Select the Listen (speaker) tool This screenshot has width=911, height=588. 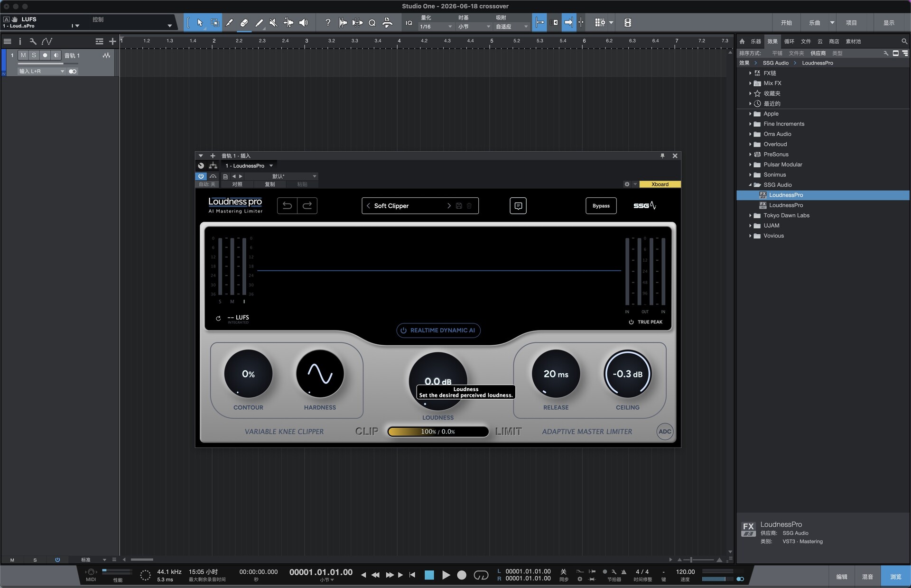[x=304, y=22]
